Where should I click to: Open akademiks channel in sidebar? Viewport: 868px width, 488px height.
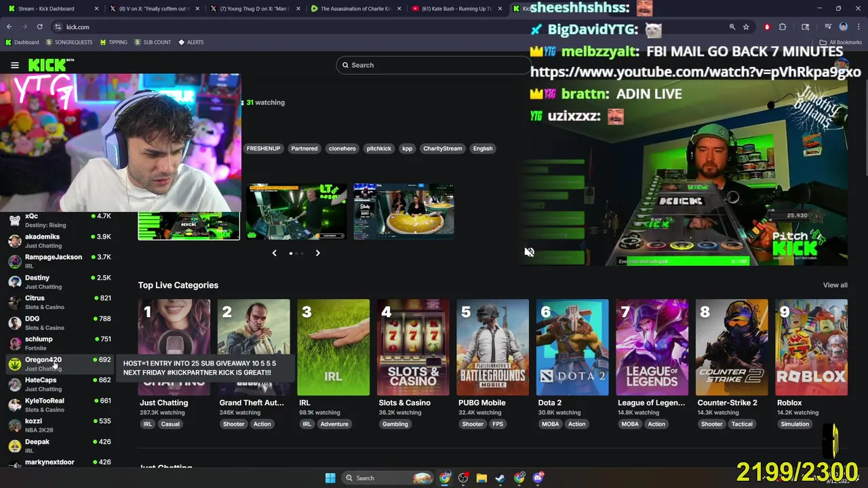(60, 241)
